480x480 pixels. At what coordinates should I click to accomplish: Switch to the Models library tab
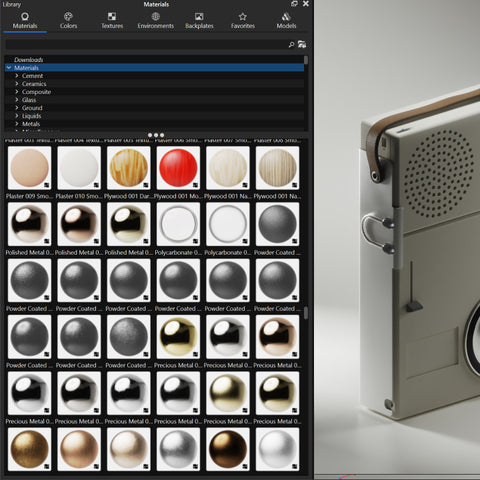pos(286,21)
